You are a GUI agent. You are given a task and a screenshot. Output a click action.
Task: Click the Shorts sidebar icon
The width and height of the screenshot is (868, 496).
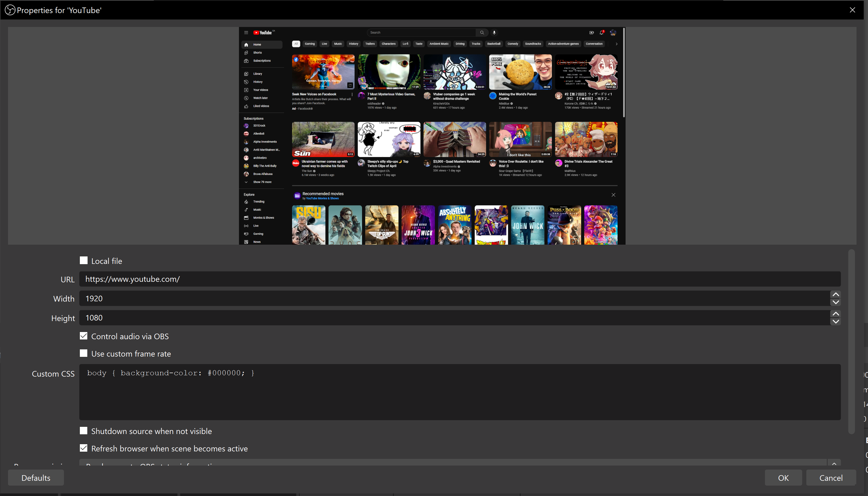[246, 53]
